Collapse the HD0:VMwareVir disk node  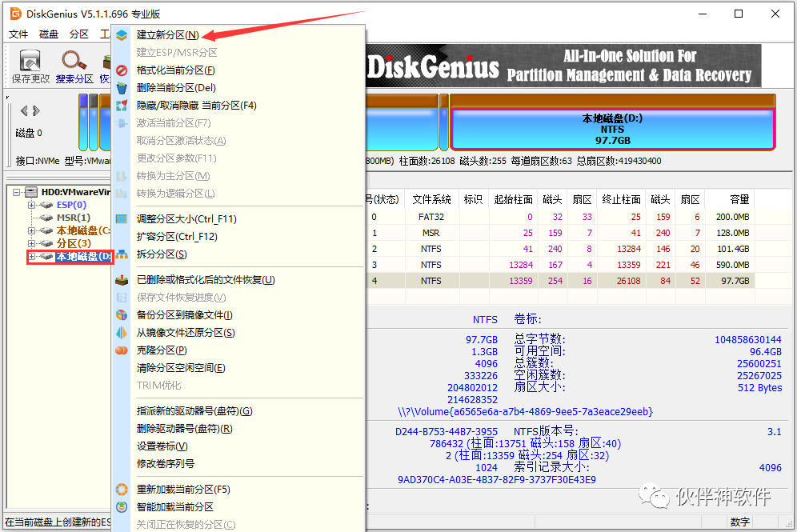[x=17, y=192]
